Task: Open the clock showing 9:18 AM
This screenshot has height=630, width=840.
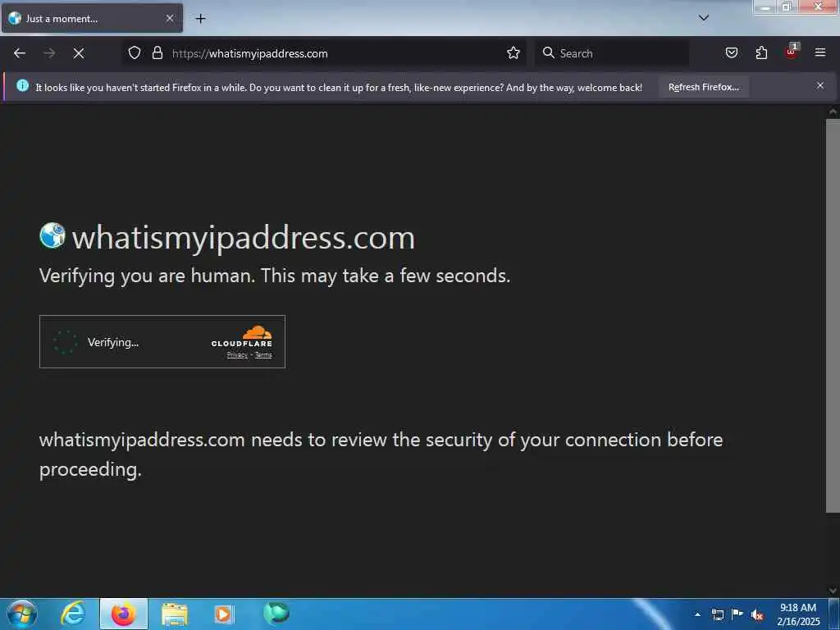Action: (797, 614)
